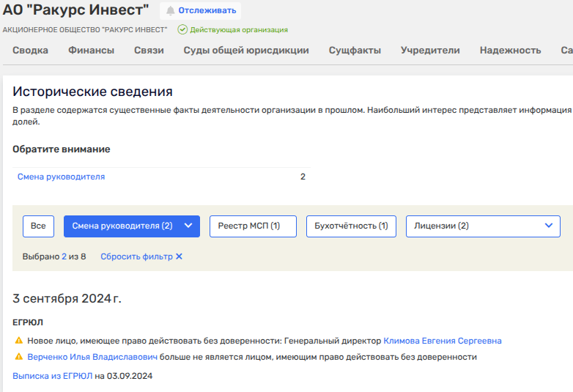Toggle the Бухотчётность (1) filter
Image resolution: width=573 pixels, height=392 pixels.
(x=351, y=226)
